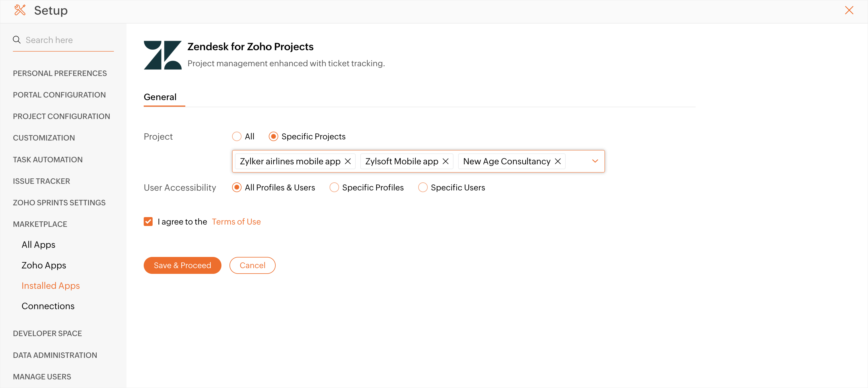Expand the Task Automation section
The image size is (868, 388).
[x=48, y=159]
